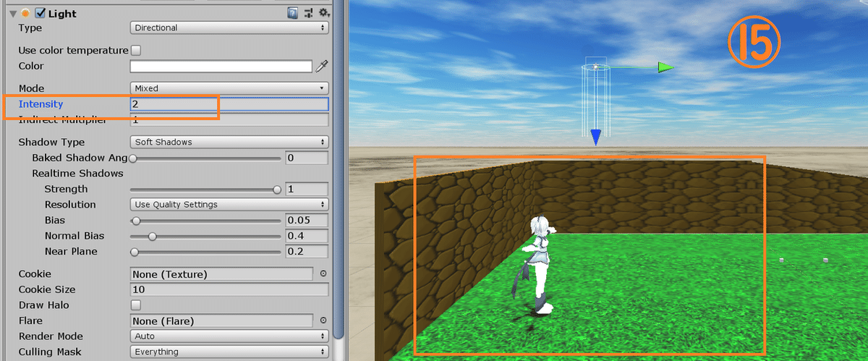Click the Intensity label
Screen dimensions: 868x361
[x=41, y=104]
